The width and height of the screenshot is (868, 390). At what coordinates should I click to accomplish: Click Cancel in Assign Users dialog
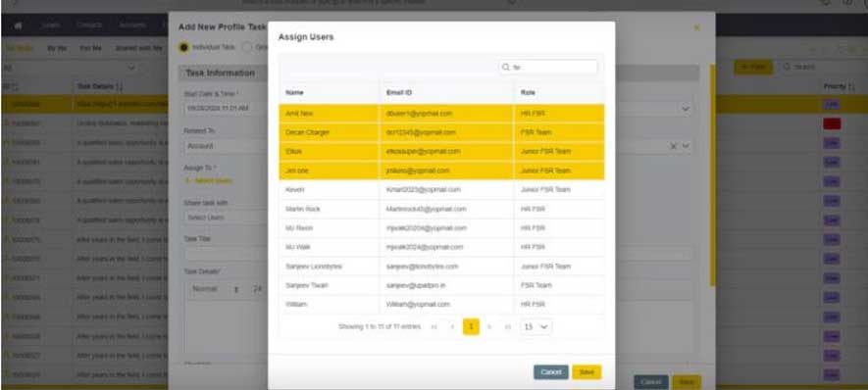click(551, 372)
